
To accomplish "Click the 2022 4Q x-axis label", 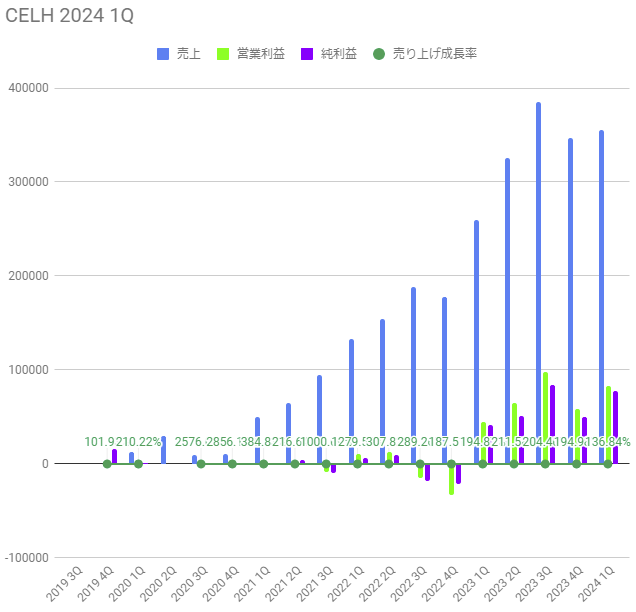I will pyautogui.click(x=440, y=584).
